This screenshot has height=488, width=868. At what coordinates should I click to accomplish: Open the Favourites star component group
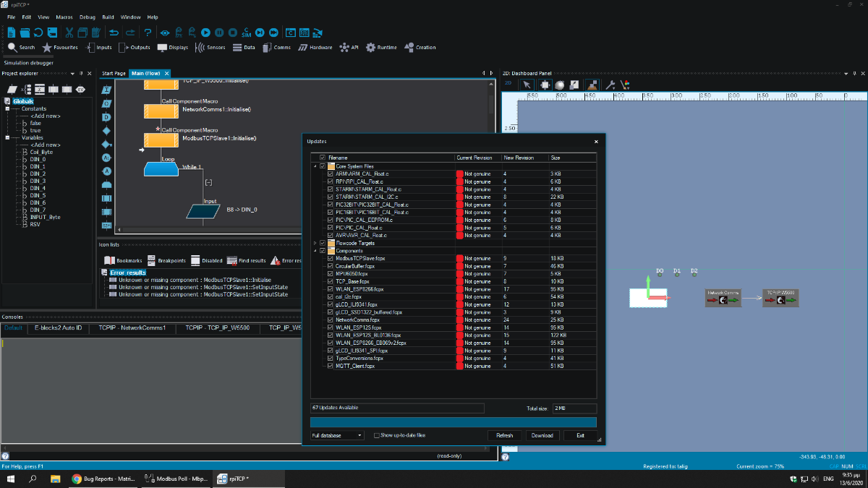click(x=60, y=47)
